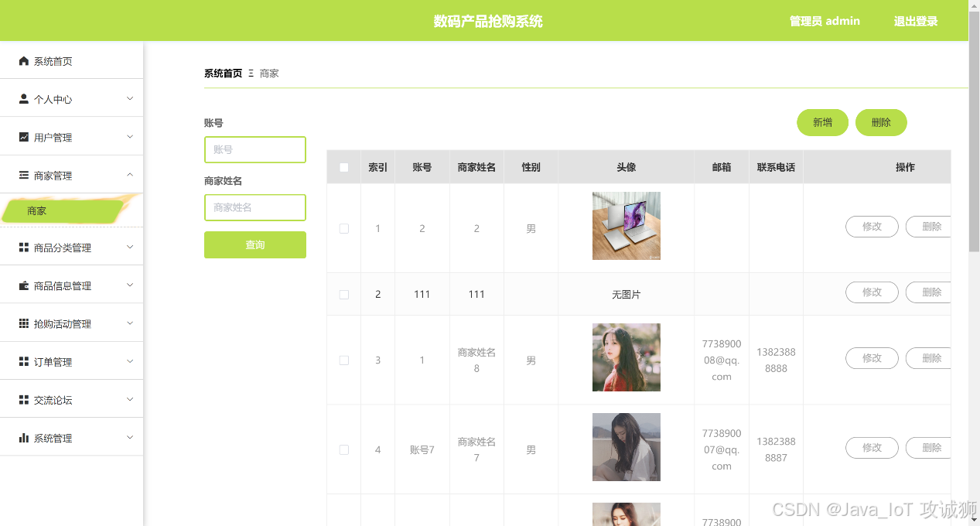Open the avatar thumbnail in row 3
The image size is (980, 526).
(627, 357)
